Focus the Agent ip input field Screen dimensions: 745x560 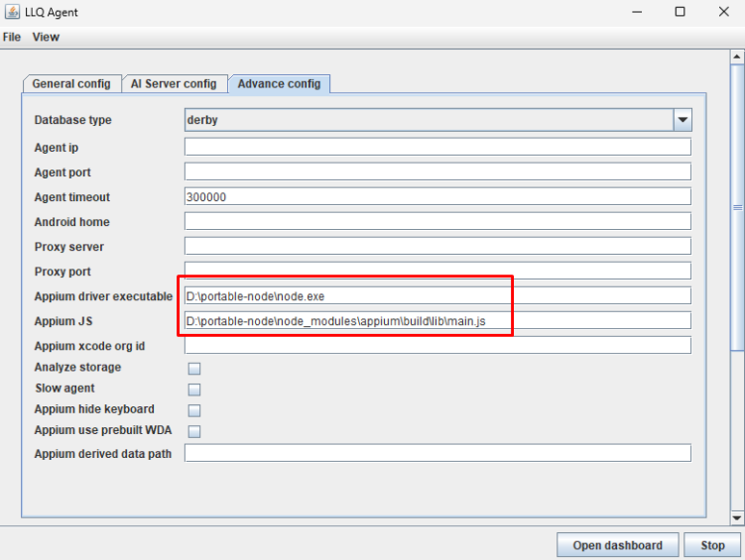[436, 147]
